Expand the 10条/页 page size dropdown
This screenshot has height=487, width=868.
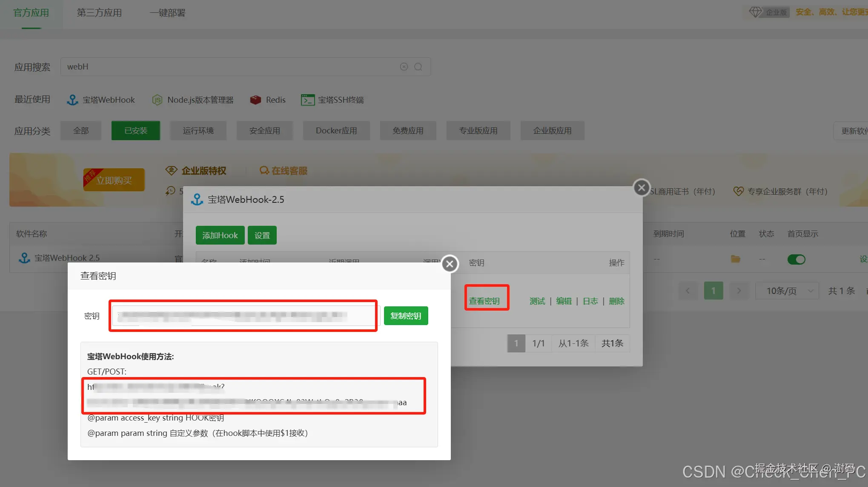pyautogui.click(x=786, y=291)
